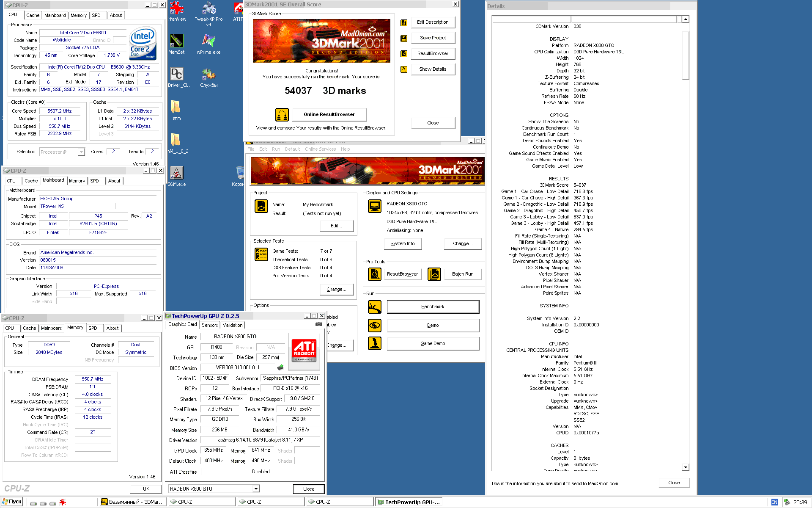Click the EN language indicator in tray
The image size is (812, 508).
tap(774, 502)
